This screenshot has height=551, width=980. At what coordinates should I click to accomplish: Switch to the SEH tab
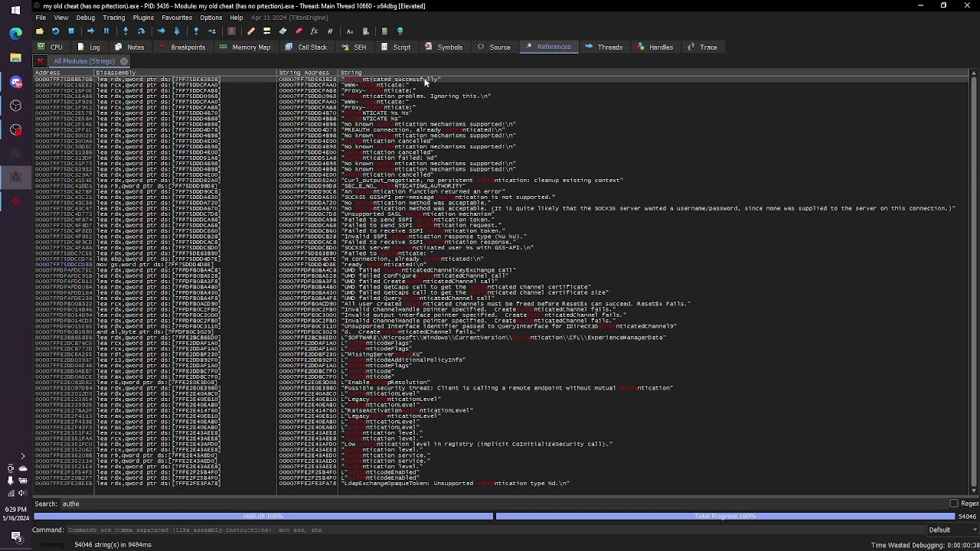click(354, 47)
